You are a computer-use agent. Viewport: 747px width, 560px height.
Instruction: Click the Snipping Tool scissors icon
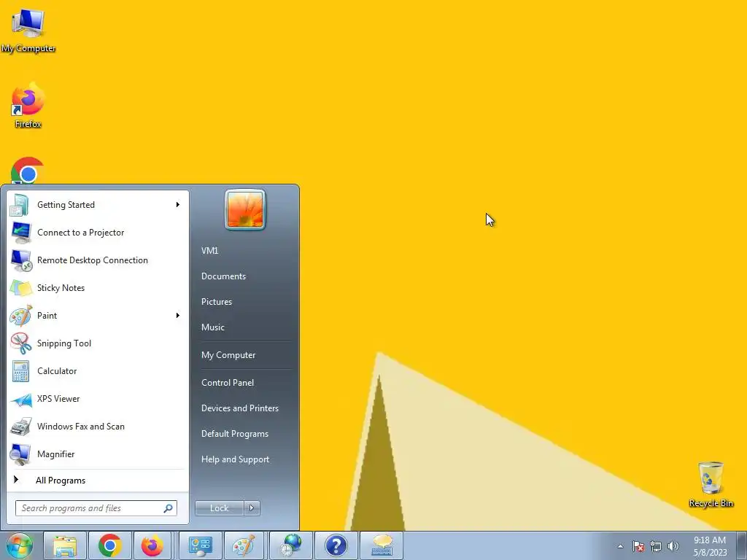click(21, 343)
